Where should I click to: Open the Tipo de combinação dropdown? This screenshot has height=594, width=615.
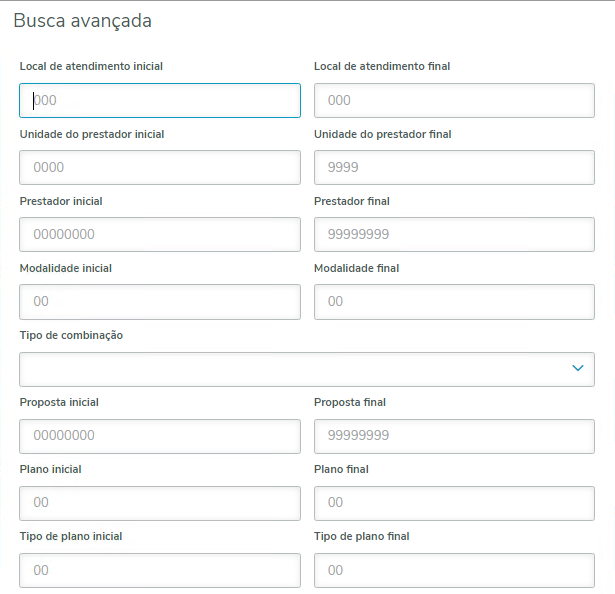point(300,369)
